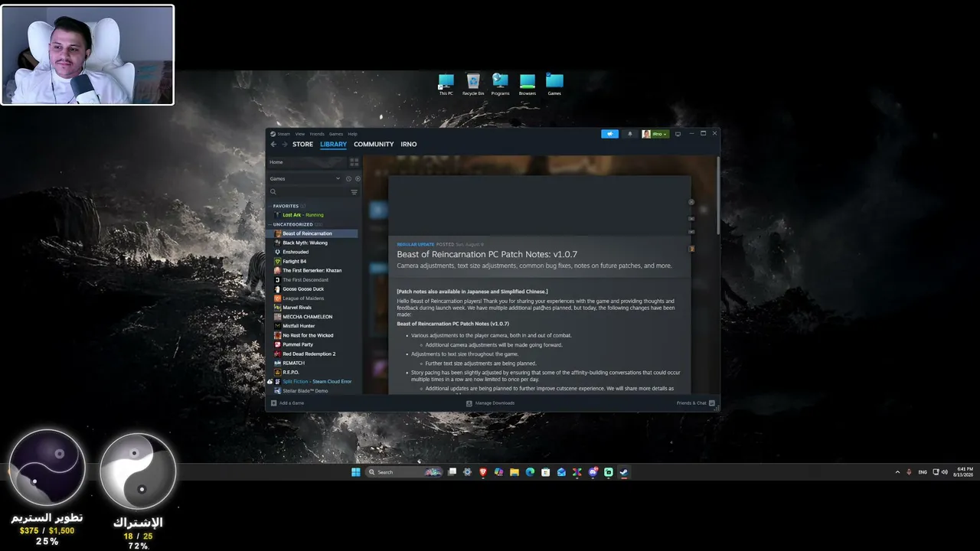This screenshot has width=980, height=551.
Task: Click the library search field
Action: 308,192
